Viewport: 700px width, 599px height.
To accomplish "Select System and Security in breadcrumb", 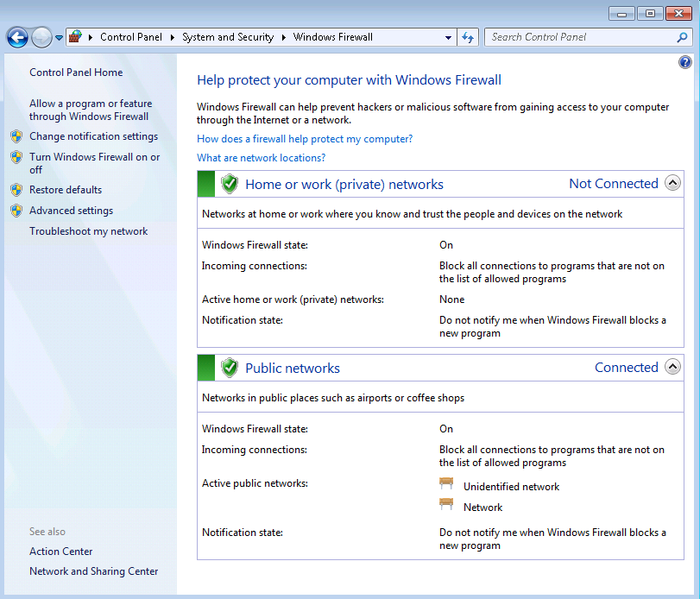I will point(228,37).
